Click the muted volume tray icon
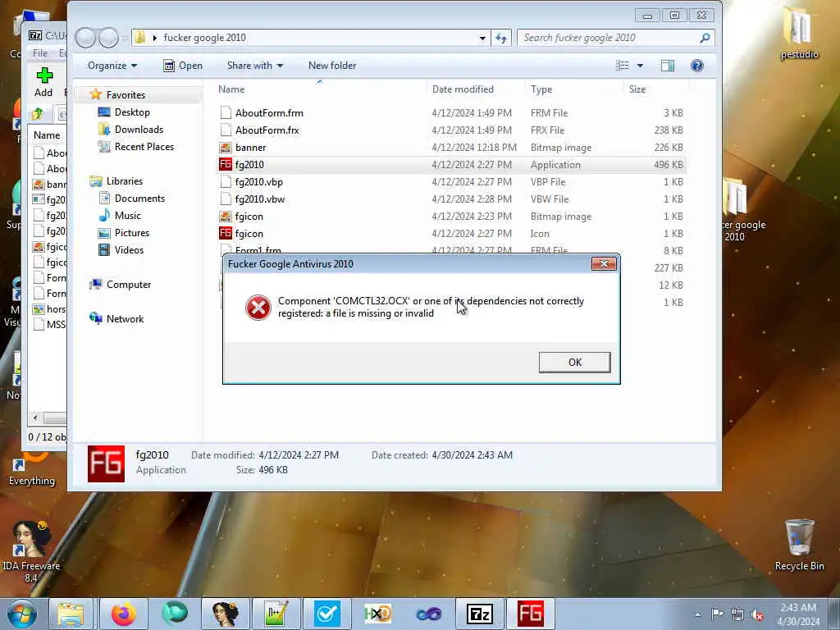Viewport: 840px width, 630px height. 757,614
